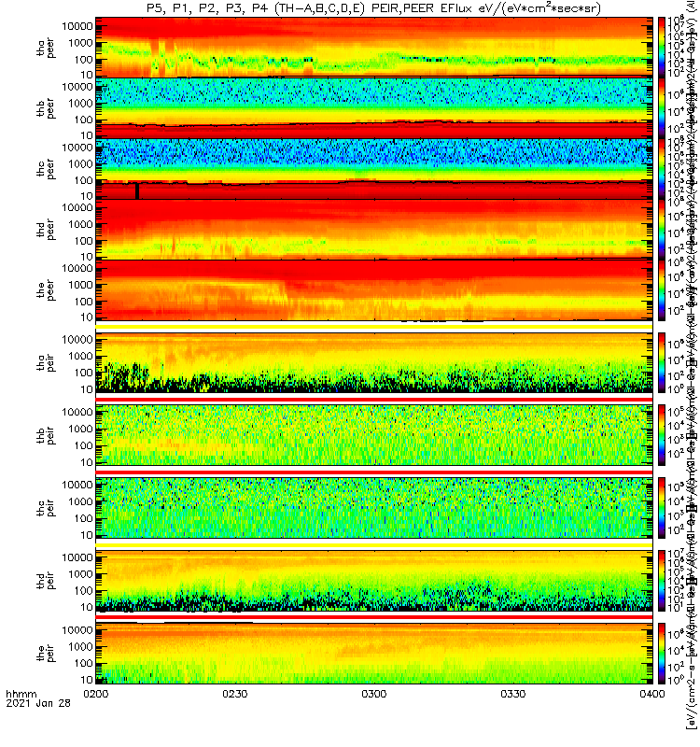Click the 10 tick of thd peer axis
Image resolution: width=700 pixels, height=747 pixels.
tap(86, 257)
